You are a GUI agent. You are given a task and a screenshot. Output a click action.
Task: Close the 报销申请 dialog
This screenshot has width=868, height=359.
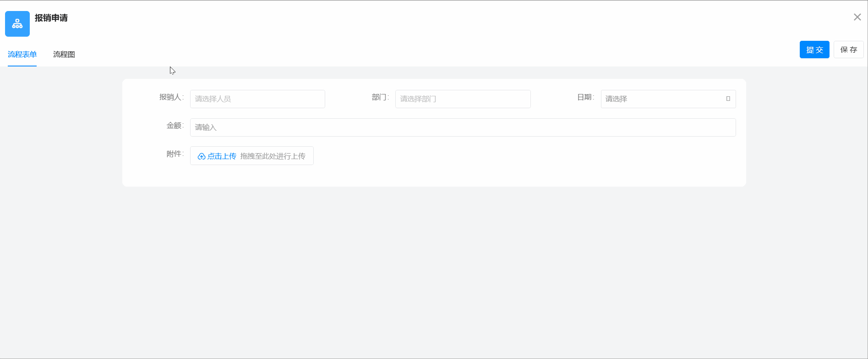pos(857,17)
